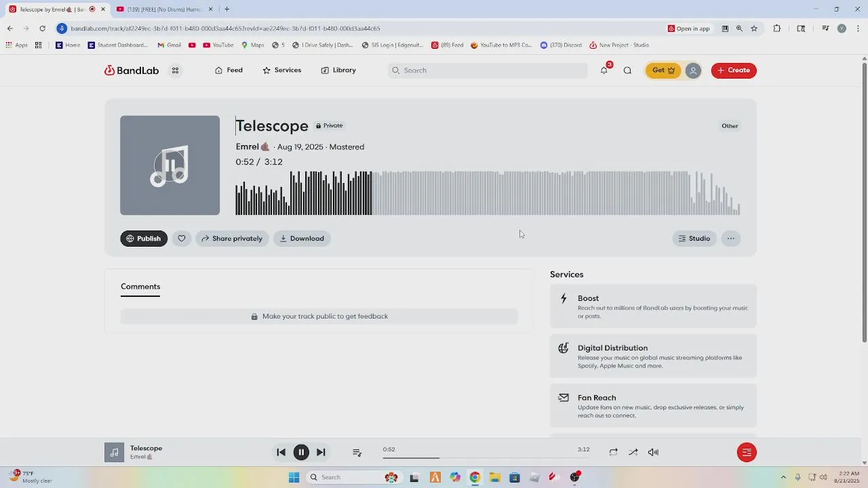Pause playback in bottom player
The height and width of the screenshot is (488, 868).
click(x=301, y=452)
